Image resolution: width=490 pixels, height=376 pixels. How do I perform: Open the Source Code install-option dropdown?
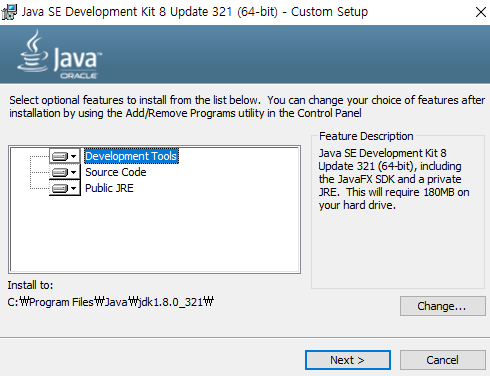coord(65,172)
